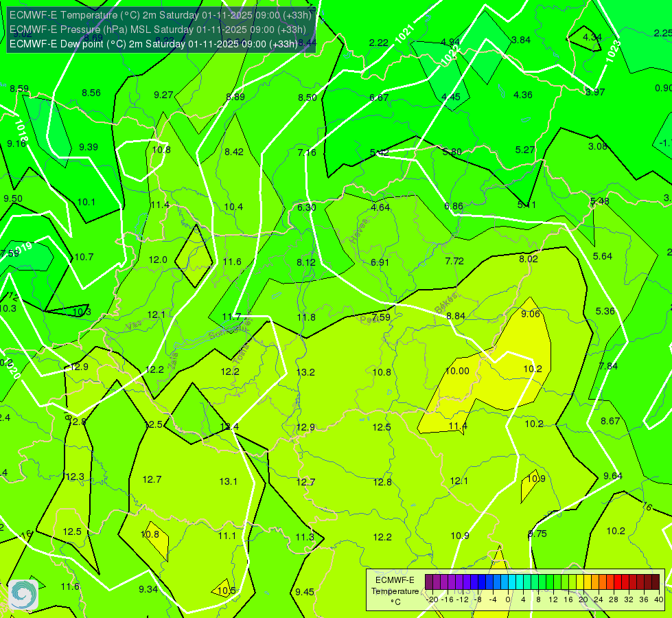
Task: Click the '7.72' temperature value
Action: pos(454,261)
